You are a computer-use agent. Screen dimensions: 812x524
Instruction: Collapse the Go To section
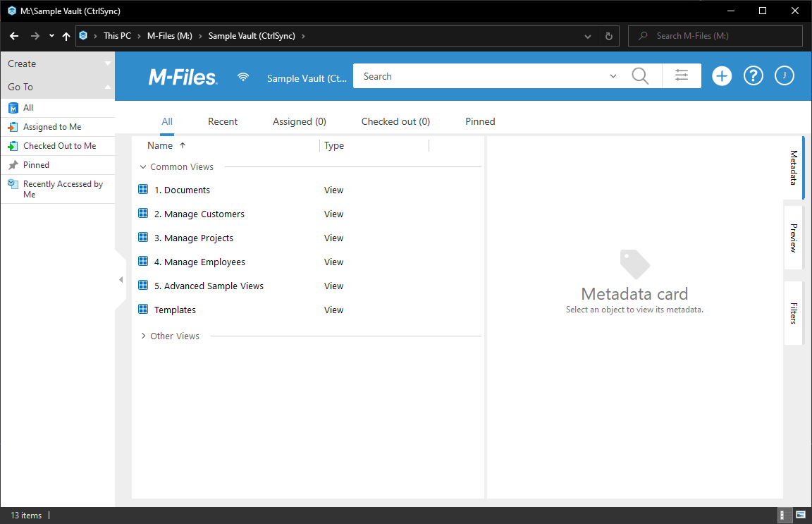108,87
